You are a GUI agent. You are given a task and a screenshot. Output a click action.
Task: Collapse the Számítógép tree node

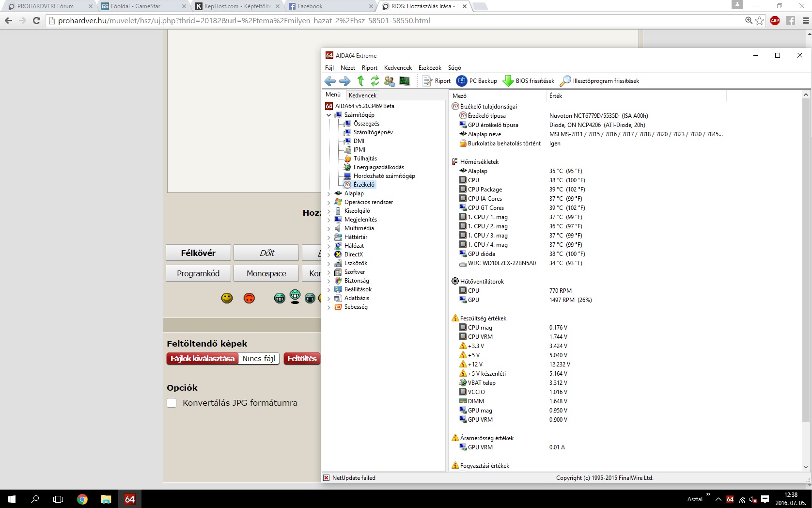point(329,115)
